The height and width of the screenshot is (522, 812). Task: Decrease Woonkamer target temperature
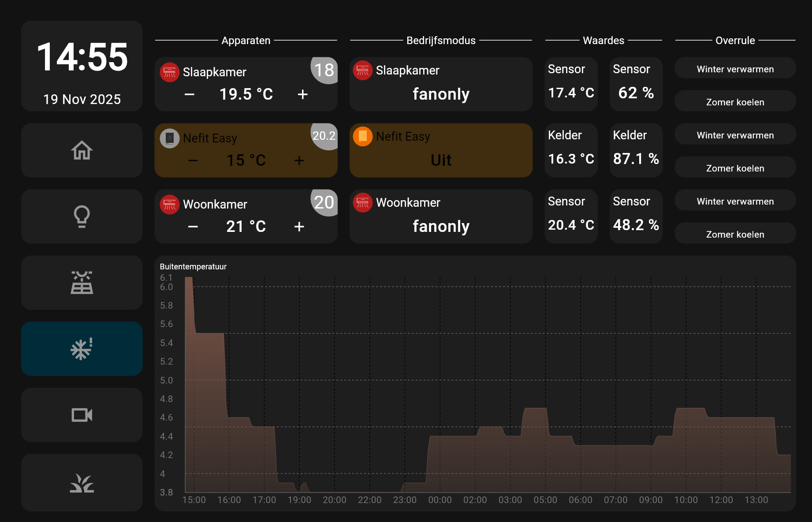pos(193,227)
